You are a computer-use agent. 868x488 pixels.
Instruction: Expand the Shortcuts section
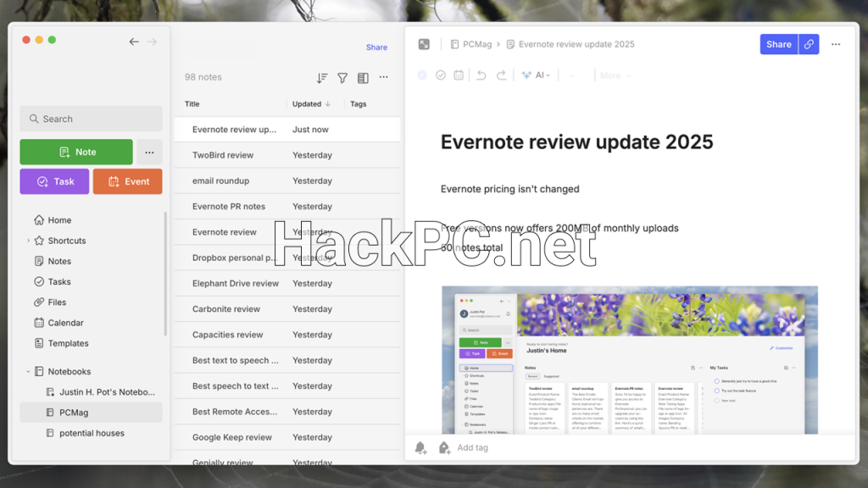click(28, 241)
